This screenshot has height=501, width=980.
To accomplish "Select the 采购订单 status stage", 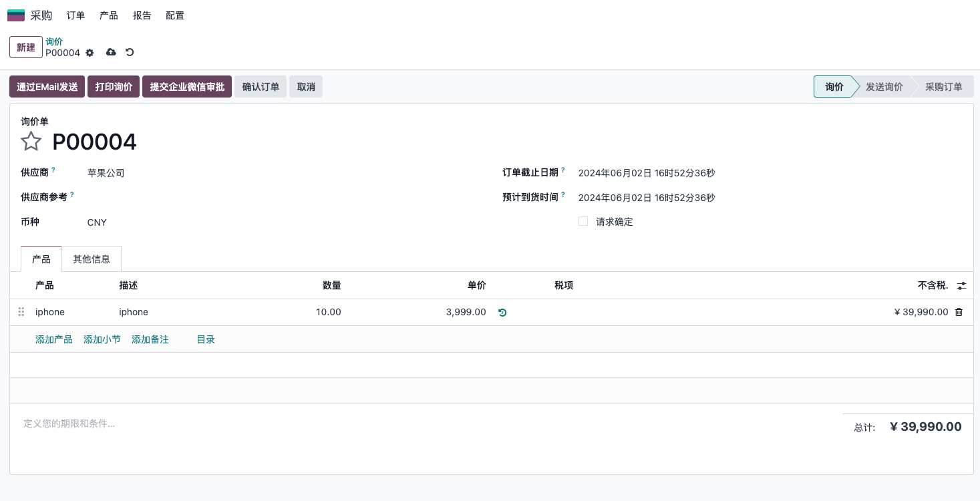I will point(943,87).
